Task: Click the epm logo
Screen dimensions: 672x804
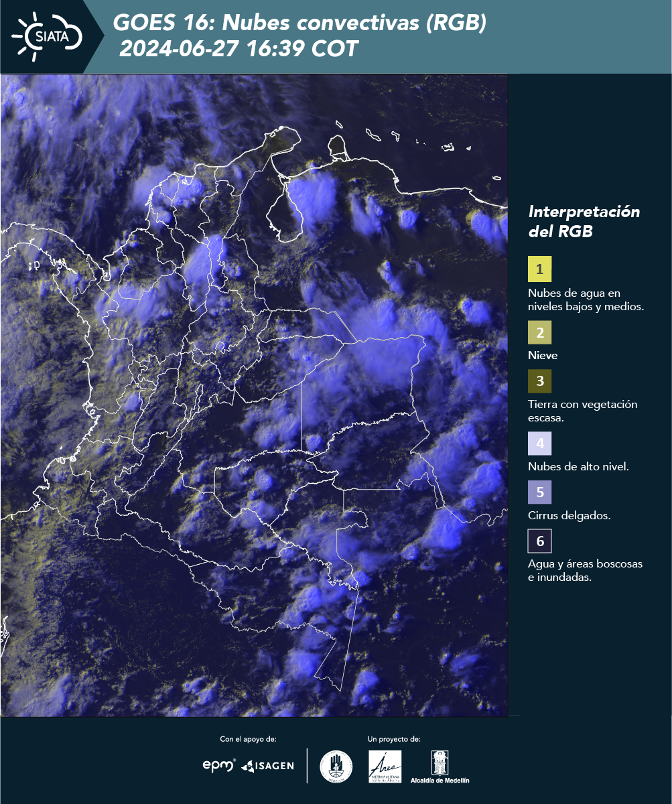Action: coord(219,765)
